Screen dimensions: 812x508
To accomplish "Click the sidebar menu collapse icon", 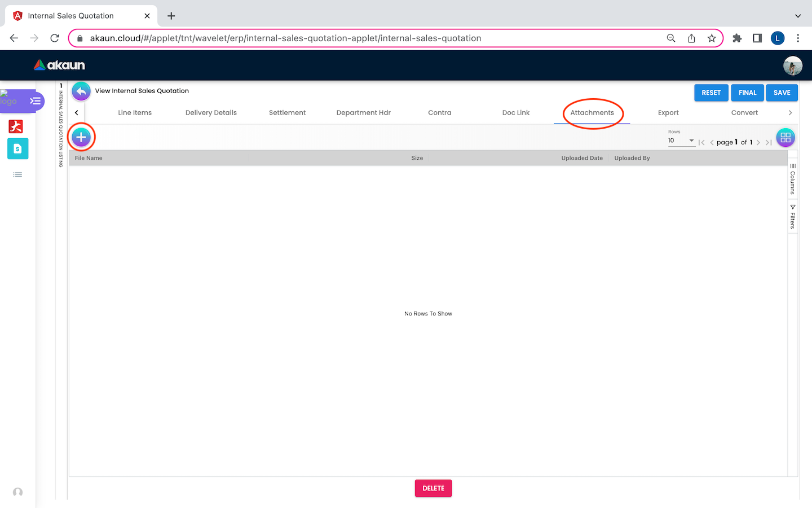I will pyautogui.click(x=36, y=101).
